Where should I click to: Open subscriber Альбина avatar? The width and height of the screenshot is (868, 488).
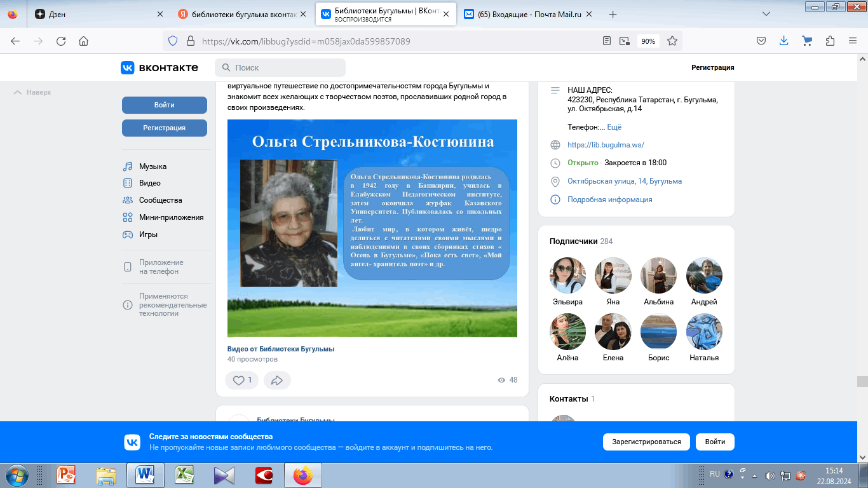[659, 275]
